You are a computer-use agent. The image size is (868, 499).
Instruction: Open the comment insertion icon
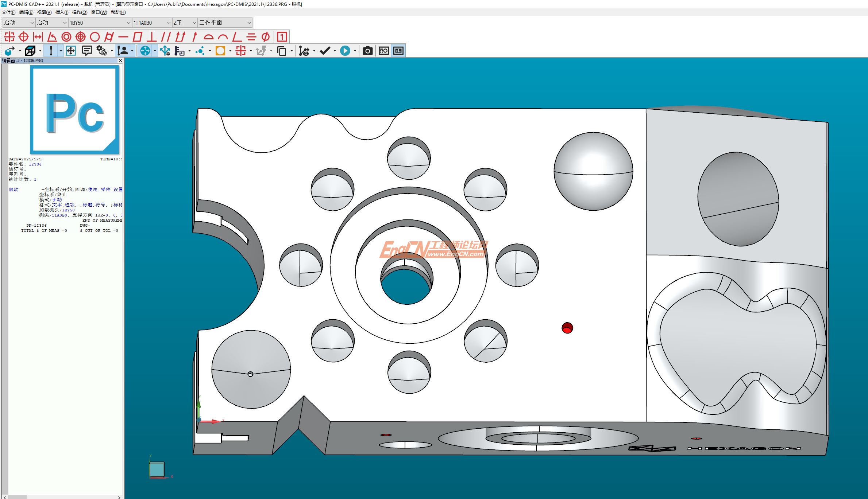tap(87, 51)
